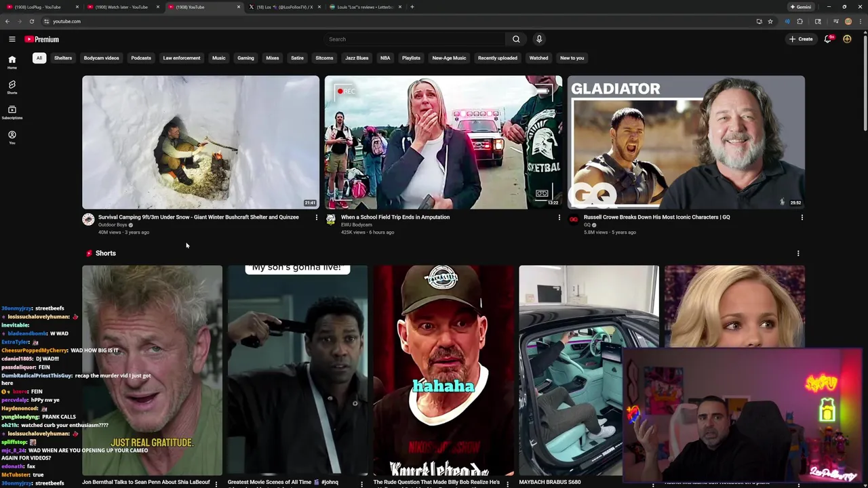
Task: Click the YouTube search input field
Action: [x=414, y=39]
